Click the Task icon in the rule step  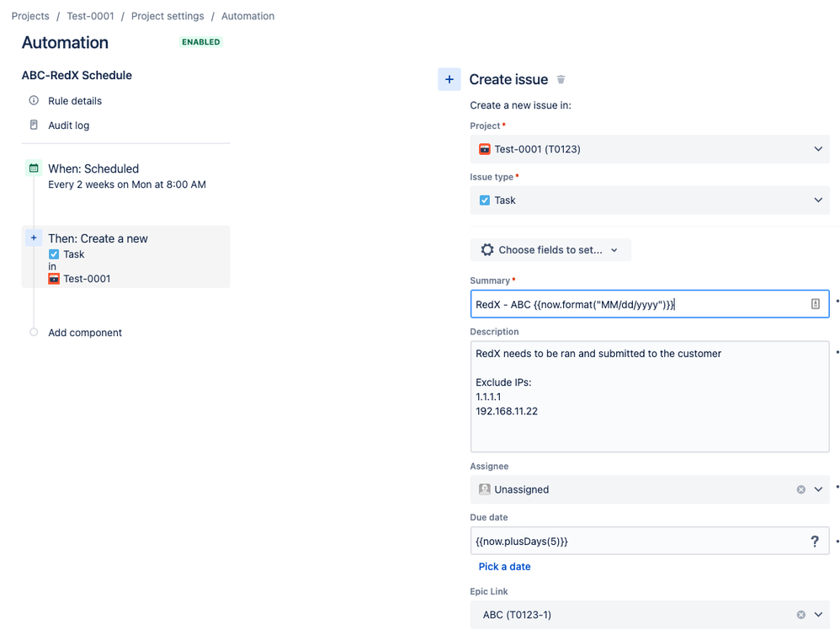pyautogui.click(x=54, y=254)
